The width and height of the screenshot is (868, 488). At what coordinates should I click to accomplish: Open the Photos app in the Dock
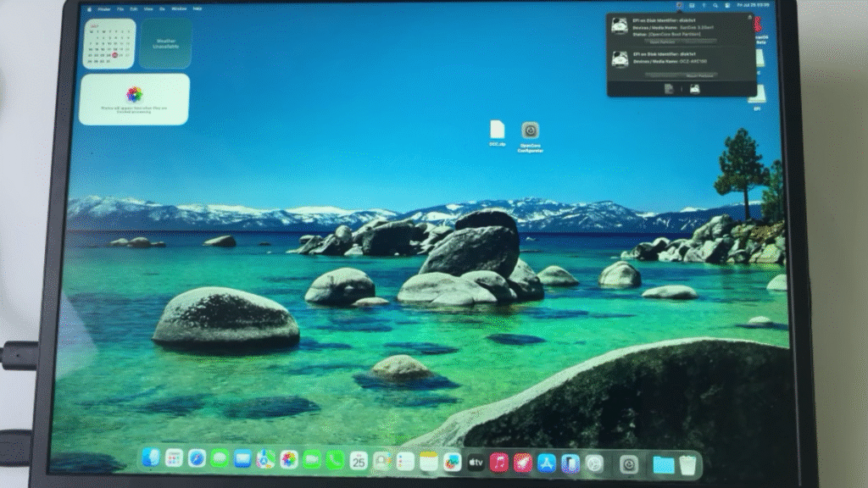(x=289, y=459)
